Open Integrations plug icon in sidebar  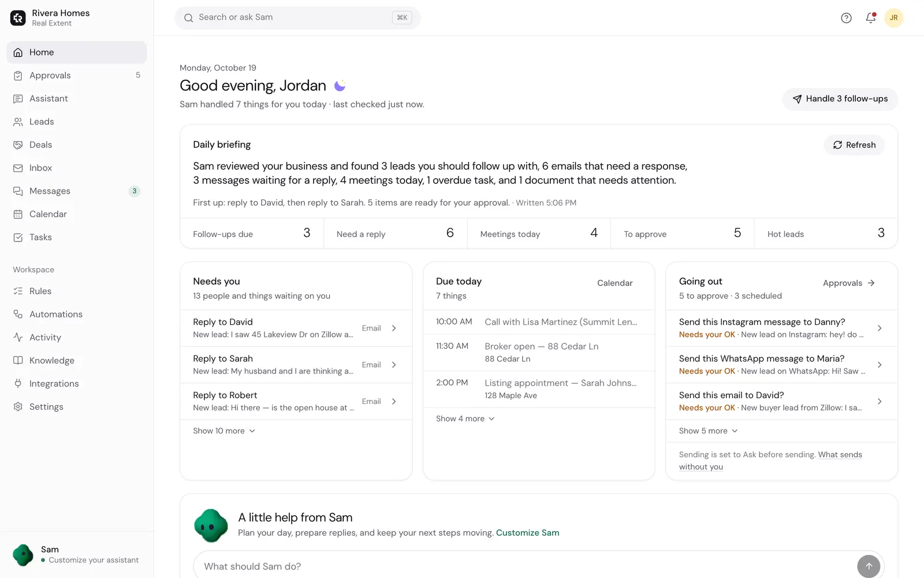pos(18,384)
